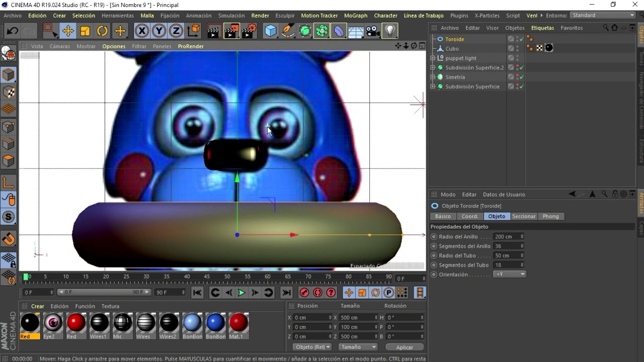Click frame 45 on timeline ruler
Image resolution: width=644 pixels, height=362 pixels.
207,277
